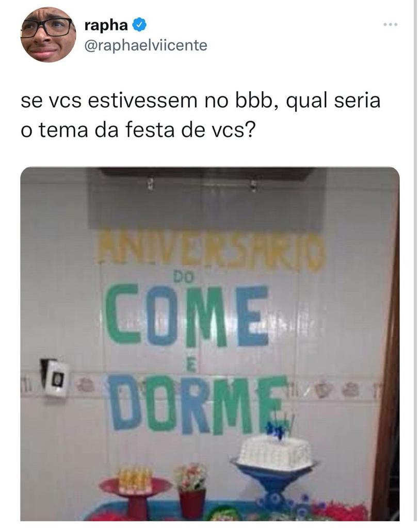The image size is (420, 528).
Task: Open the display name "rapha"
Action: (106, 25)
